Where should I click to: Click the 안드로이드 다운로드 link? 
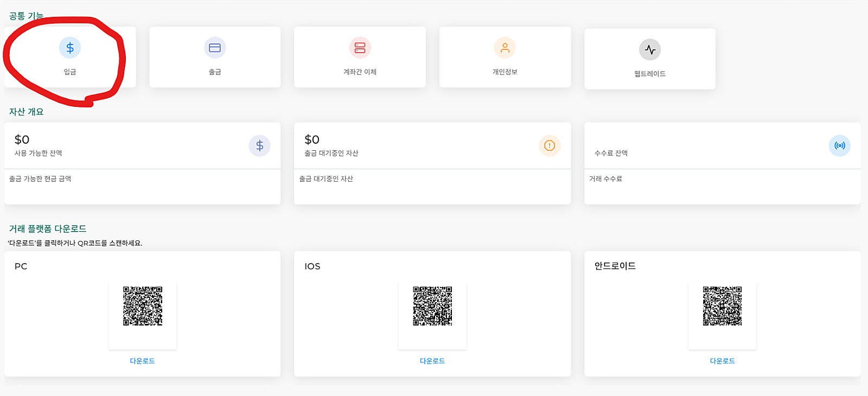(722, 361)
